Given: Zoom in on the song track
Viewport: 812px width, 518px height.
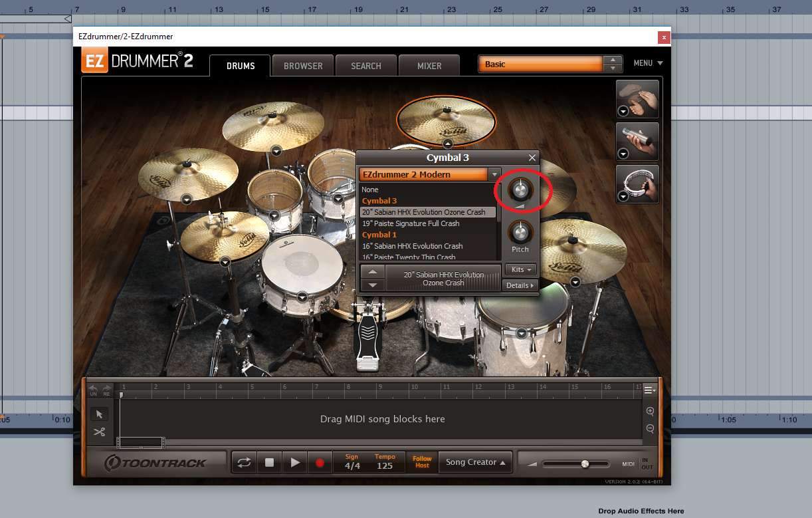Looking at the screenshot, I should (x=650, y=412).
